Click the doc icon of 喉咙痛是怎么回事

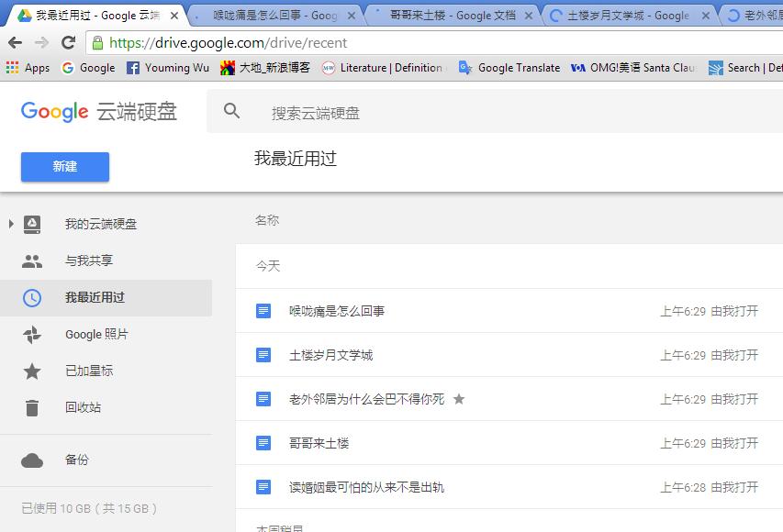pos(263,311)
